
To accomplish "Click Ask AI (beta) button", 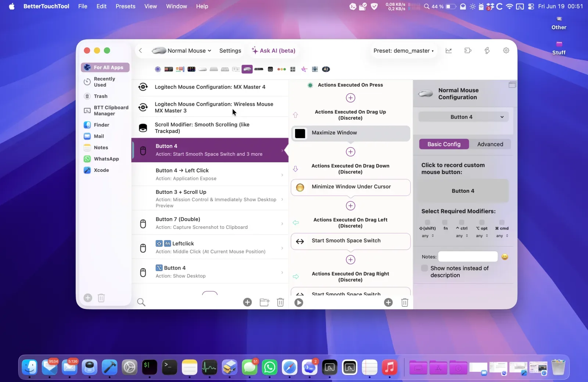I will [x=273, y=51].
